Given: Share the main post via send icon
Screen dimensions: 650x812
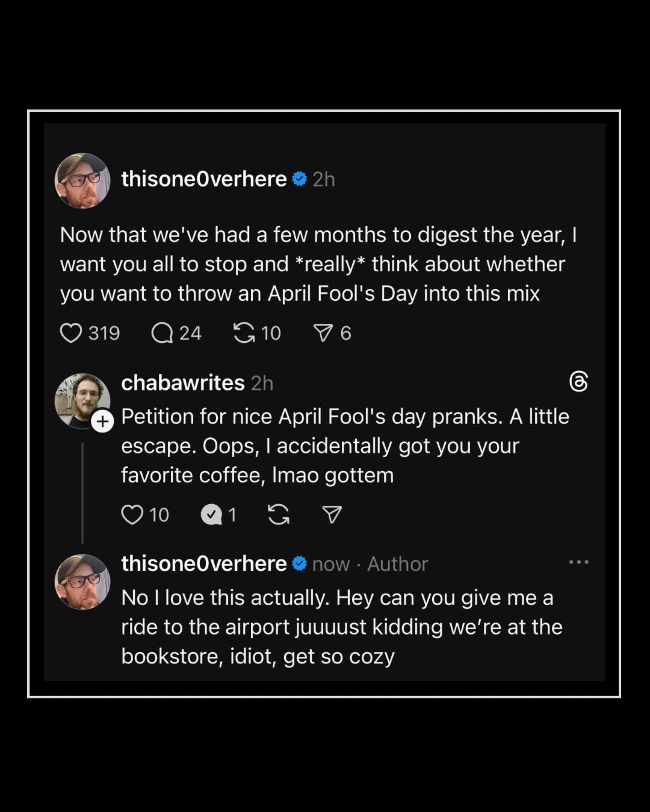Looking at the screenshot, I should 323,333.
